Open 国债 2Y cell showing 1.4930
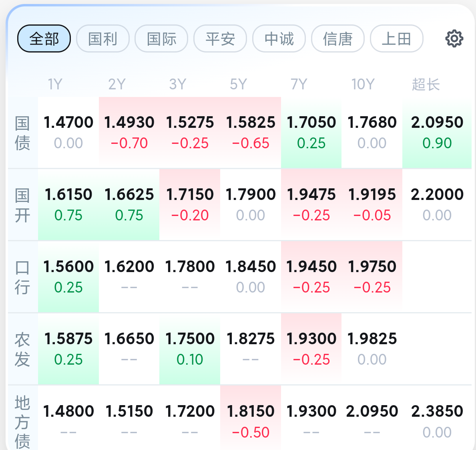Image resolution: width=476 pixels, height=450 pixels. pyautogui.click(x=129, y=132)
